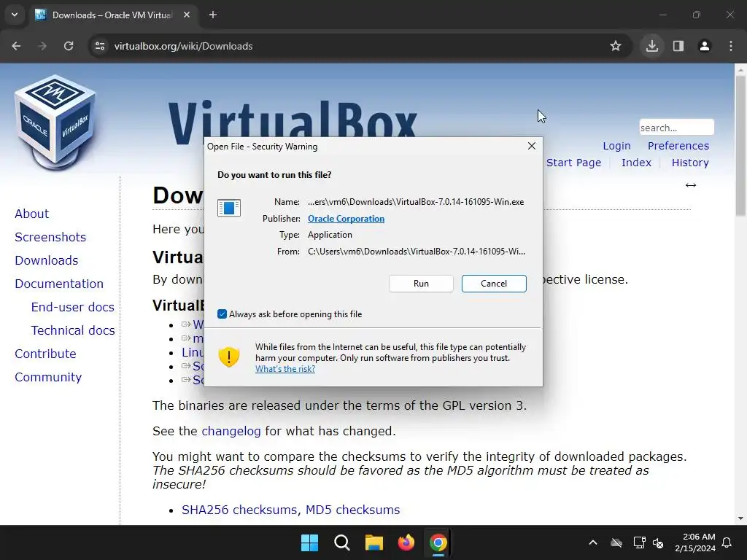
Task: Open the network display tray icon
Action: point(639,542)
